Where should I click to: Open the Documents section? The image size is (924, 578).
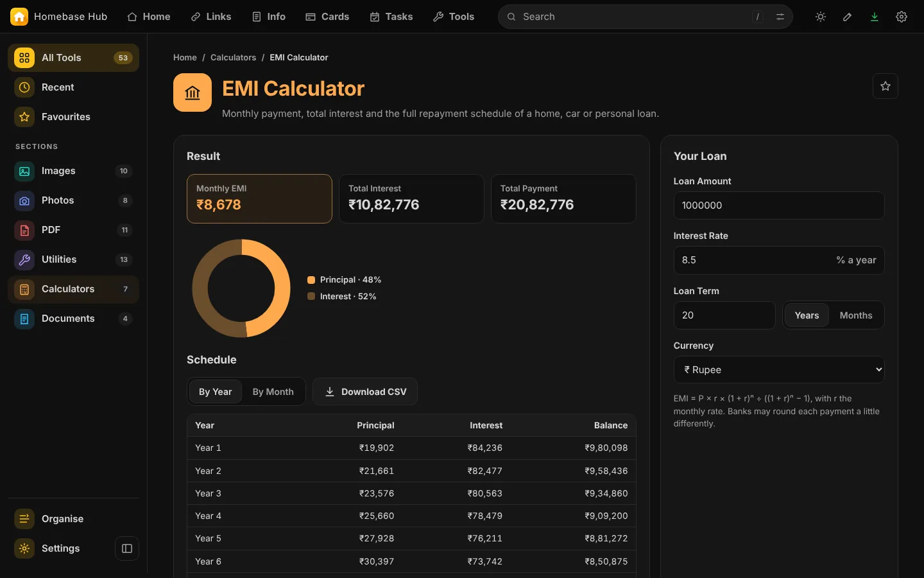coord(73,319)
